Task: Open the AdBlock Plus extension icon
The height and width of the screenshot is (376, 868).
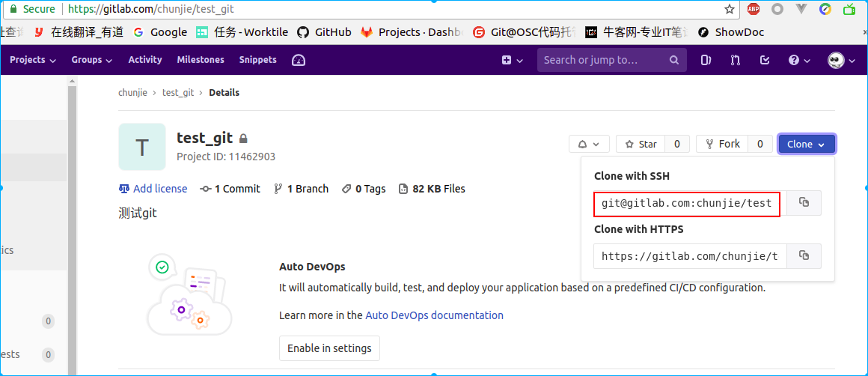Action: click(753, 9)
